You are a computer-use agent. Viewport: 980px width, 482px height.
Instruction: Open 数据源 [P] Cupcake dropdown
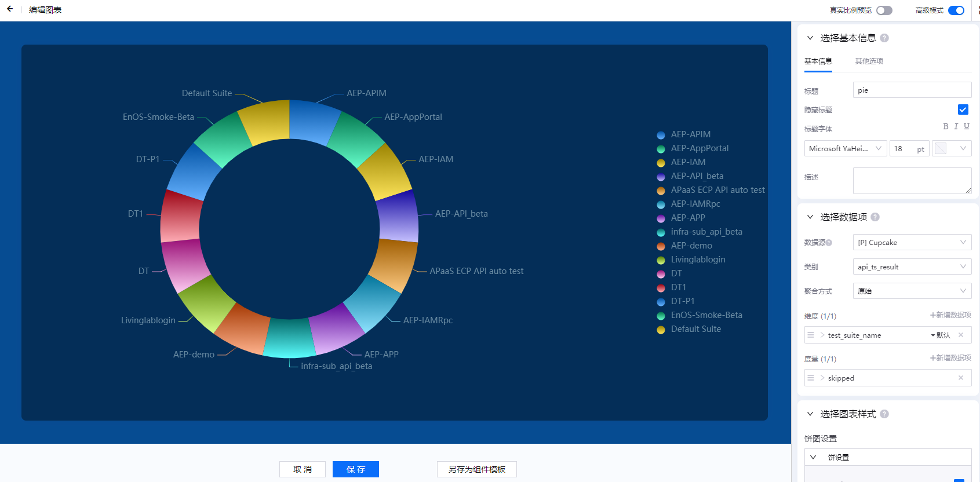coord(912,242)
